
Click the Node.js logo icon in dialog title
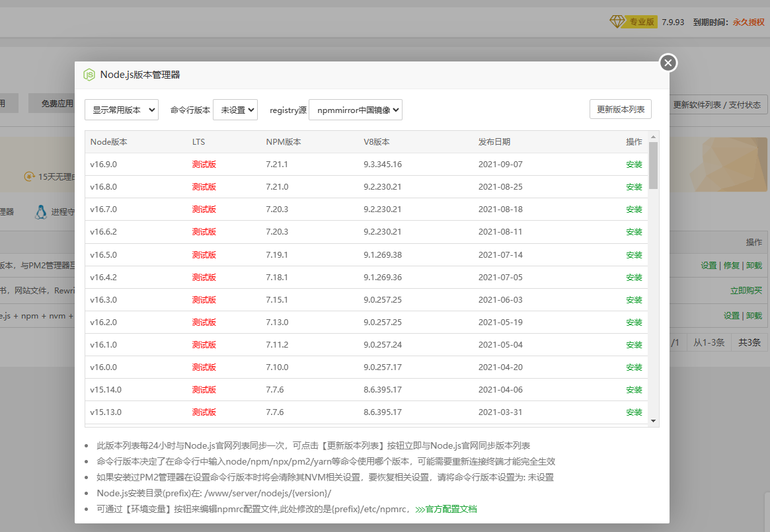pyautogui.click(x=89, y=75)
